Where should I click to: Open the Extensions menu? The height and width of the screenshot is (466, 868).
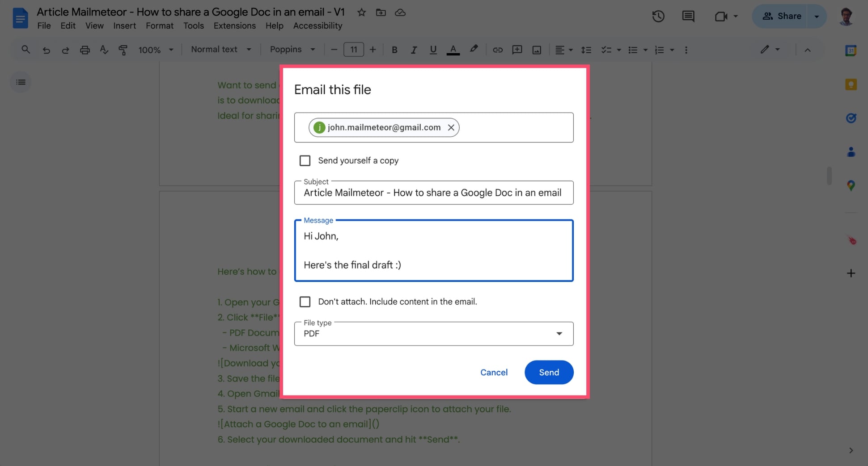coord(234,25)
